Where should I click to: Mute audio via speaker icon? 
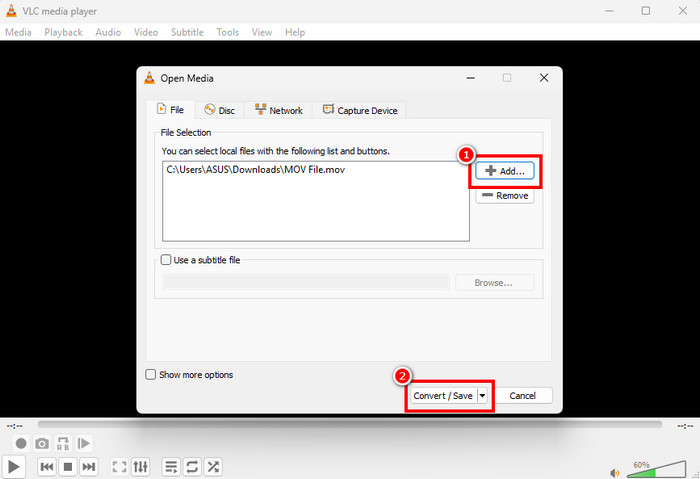pos(615,473)
